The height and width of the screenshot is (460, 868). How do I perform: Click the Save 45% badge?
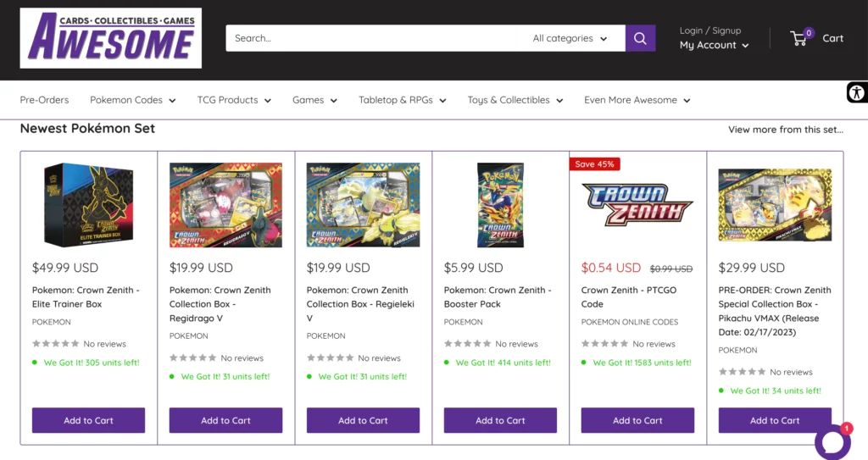594,163
